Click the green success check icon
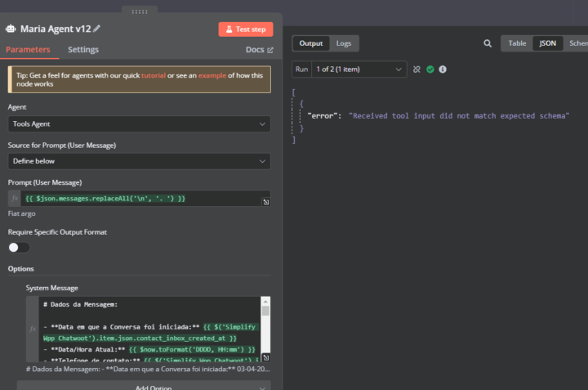This screenshot has height=390, width=588. 430,69
